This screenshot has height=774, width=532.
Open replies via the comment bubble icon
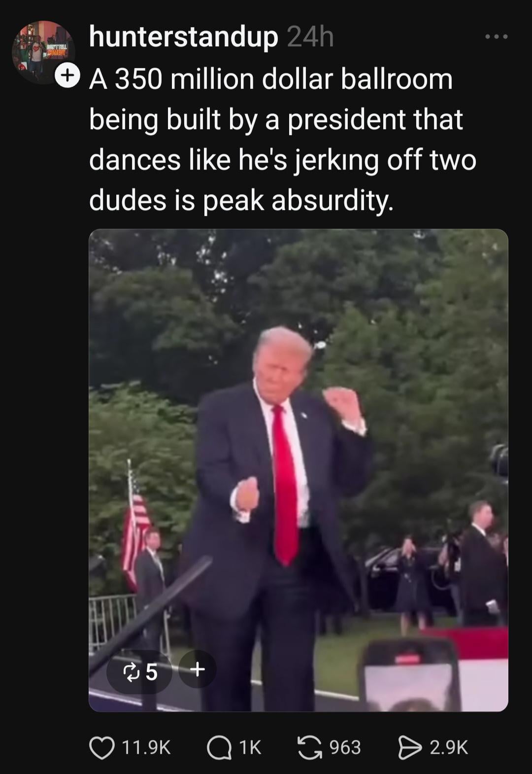(218, 747)
